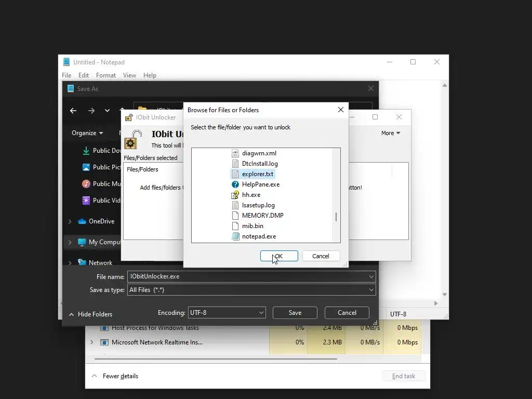Click Notepad scroll down arrow

[x=445, y=295]
